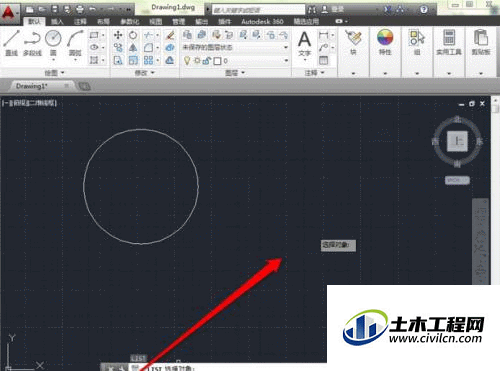
Task: Switch to the Insert (插入) ribbon tab
Action: [x=57, y=22]
